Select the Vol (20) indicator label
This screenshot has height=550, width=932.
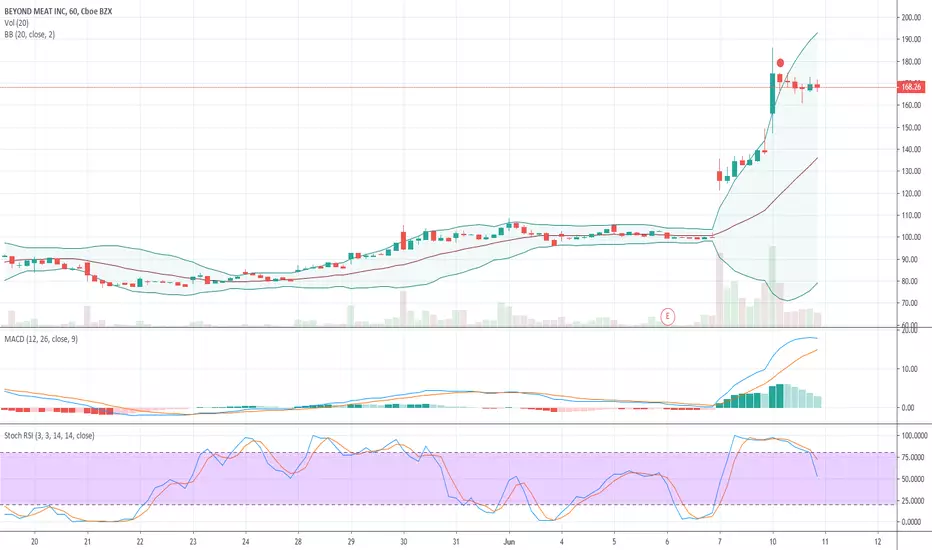[17, 23]
